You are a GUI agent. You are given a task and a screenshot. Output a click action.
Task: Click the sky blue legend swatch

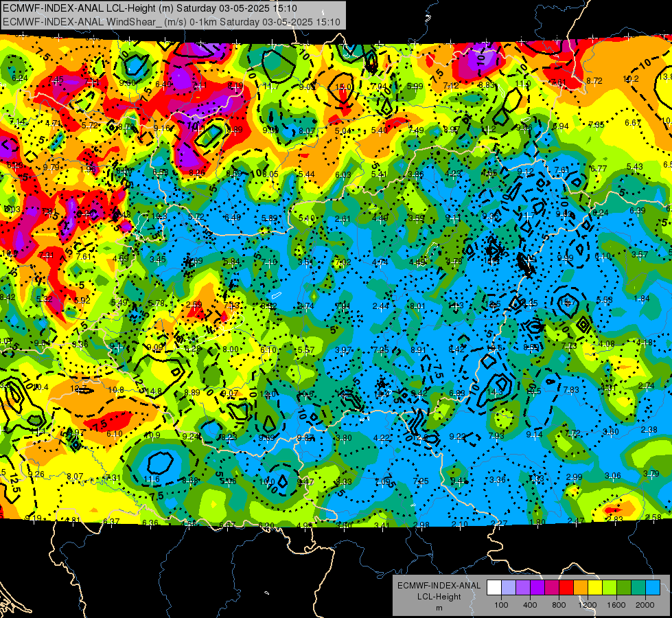tap(653, 588)
